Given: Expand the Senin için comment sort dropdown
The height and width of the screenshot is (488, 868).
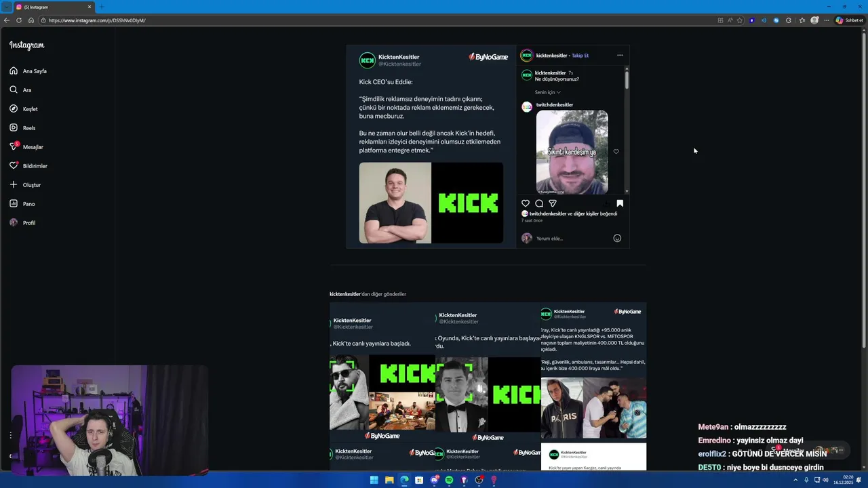Looking at the screenshot, I should [547, 92].
